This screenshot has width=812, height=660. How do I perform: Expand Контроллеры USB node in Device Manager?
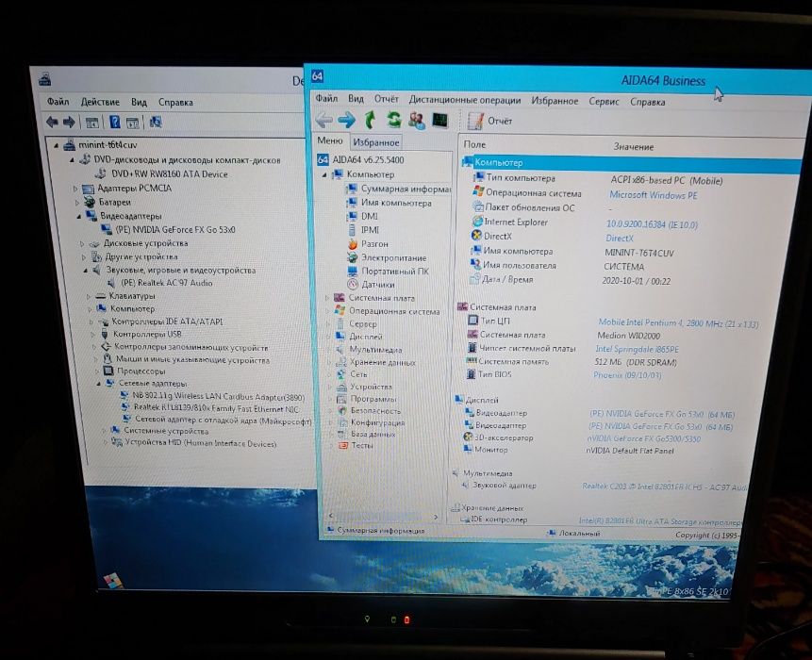[92, 335]
